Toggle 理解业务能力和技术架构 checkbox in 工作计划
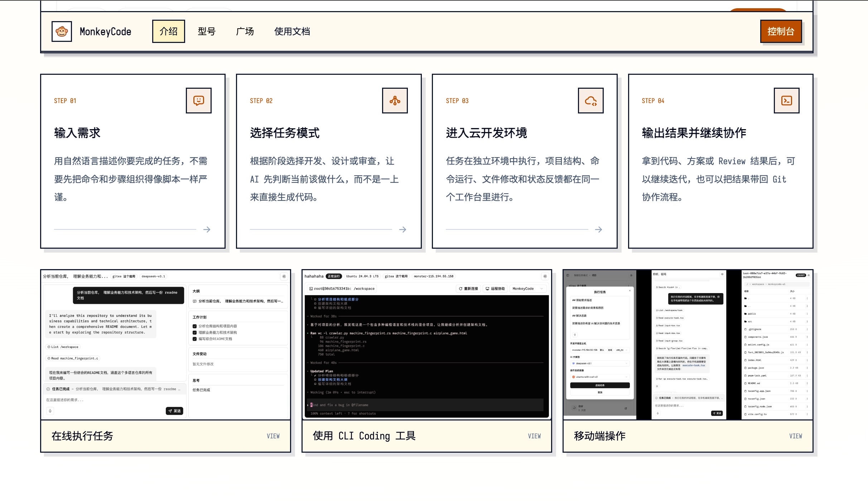The image size is (868, 501). (x=195, y=332)
